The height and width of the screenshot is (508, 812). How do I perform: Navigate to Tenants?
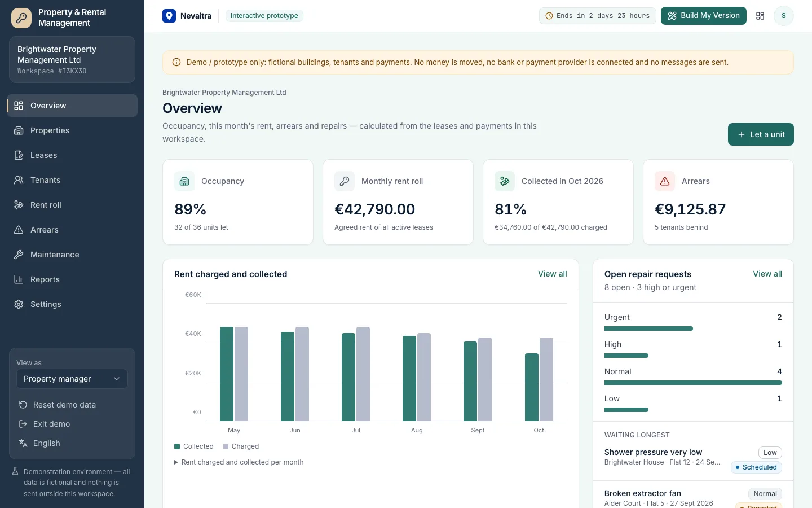point(72,180)
